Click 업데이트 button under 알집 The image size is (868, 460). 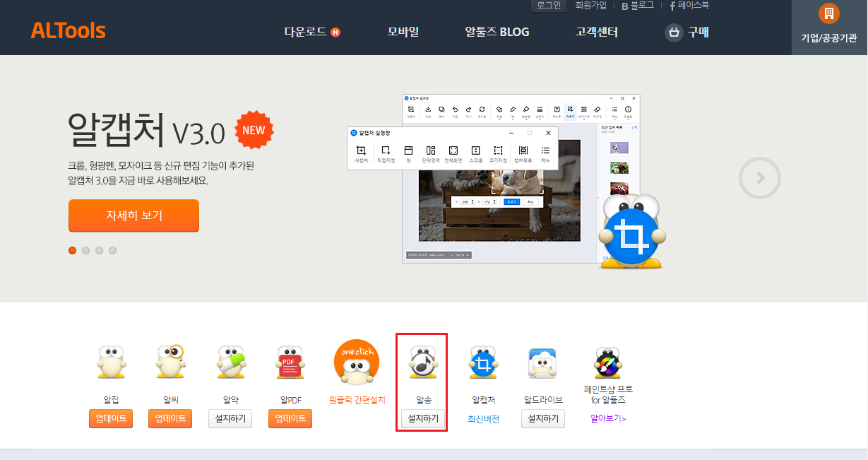point(111,418)
